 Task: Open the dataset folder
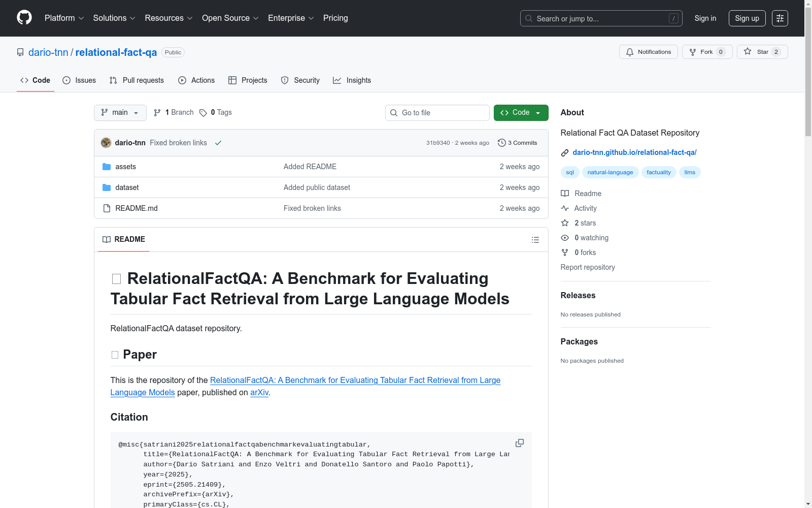[x=127, y=187]
